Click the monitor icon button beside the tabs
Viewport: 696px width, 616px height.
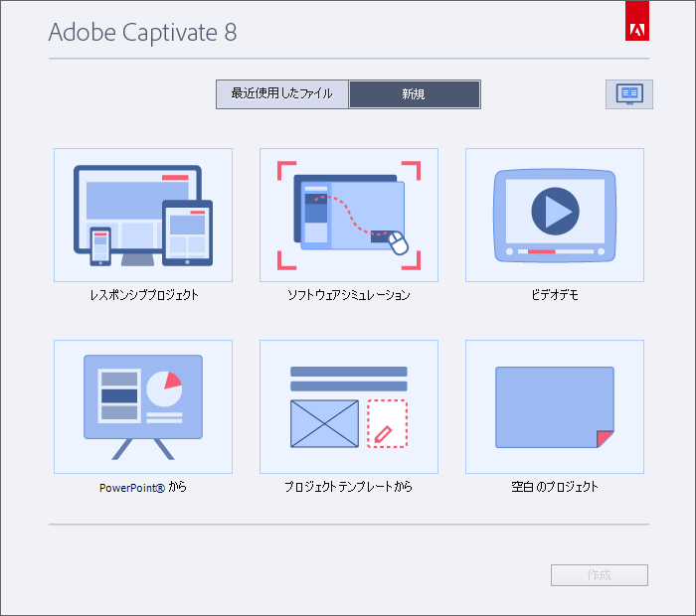pyautogui.click(x=628, y=94)
